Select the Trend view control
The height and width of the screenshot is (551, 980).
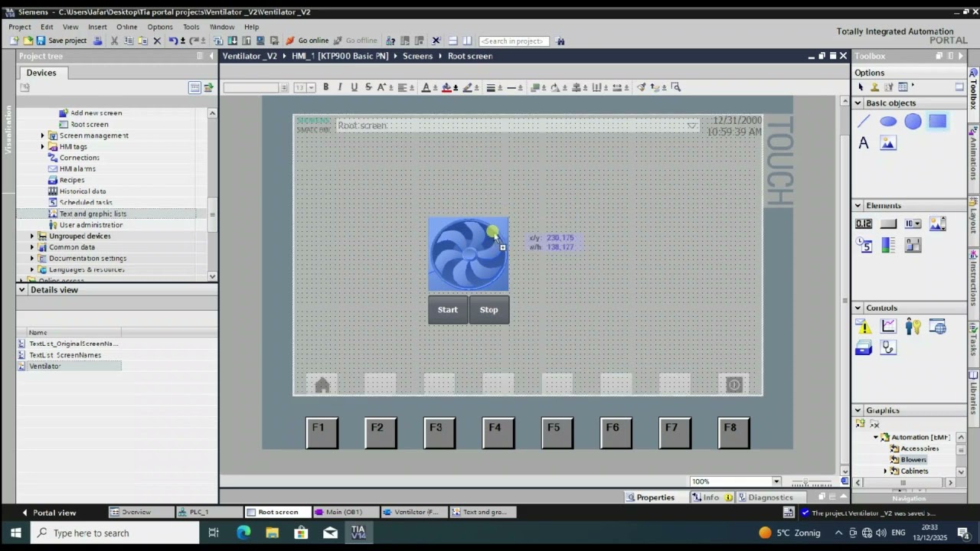coord(888,327)
